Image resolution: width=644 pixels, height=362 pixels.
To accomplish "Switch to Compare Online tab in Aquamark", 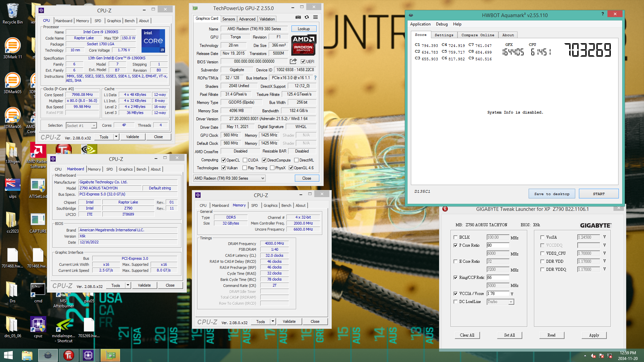I will [478, 35].
